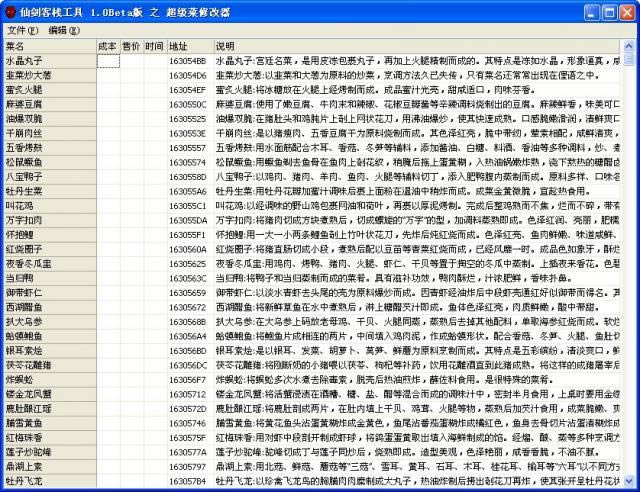Click the 地址 column header

click(x=189, y=46)
